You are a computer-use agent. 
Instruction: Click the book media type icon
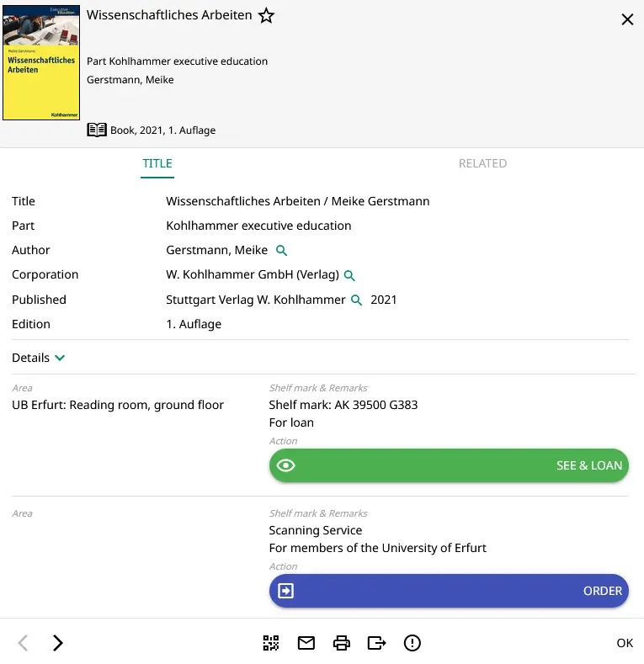[x=97, y=130]
